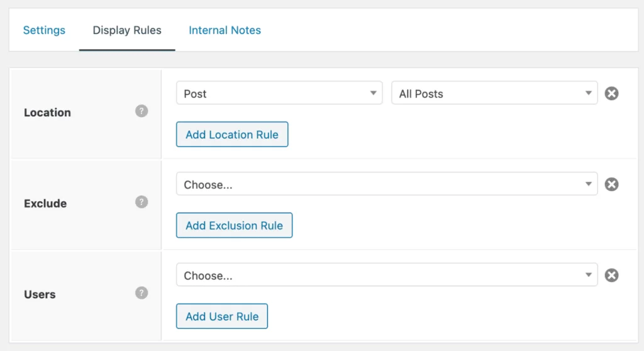
Task: Click the Location row label
Action: pyautogui.click(x=47, y=112)
